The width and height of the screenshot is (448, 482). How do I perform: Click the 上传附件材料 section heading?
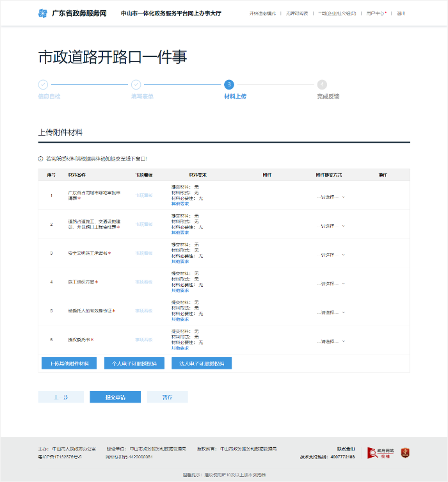pos(60,133)
